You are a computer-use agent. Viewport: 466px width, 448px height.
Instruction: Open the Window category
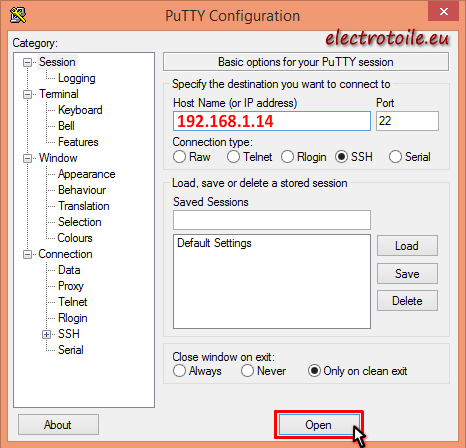coord(58,158)
